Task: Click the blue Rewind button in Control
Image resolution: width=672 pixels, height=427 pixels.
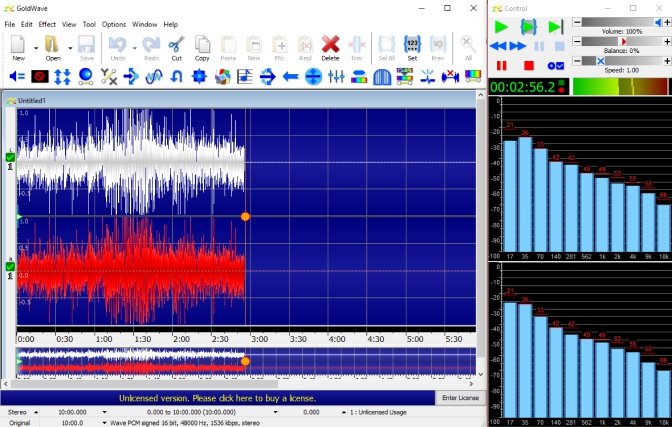Action: pyautogui.click(x=498, y=46)
